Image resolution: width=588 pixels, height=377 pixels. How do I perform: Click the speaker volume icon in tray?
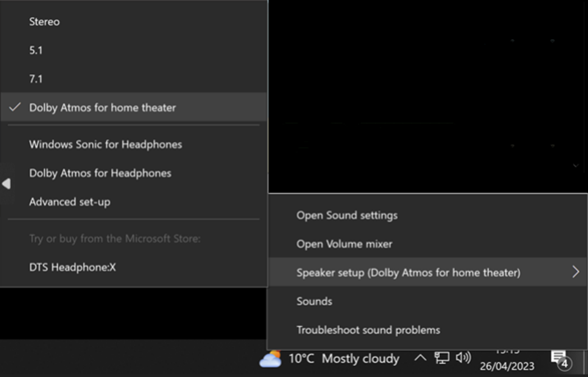tap(463, 358)
